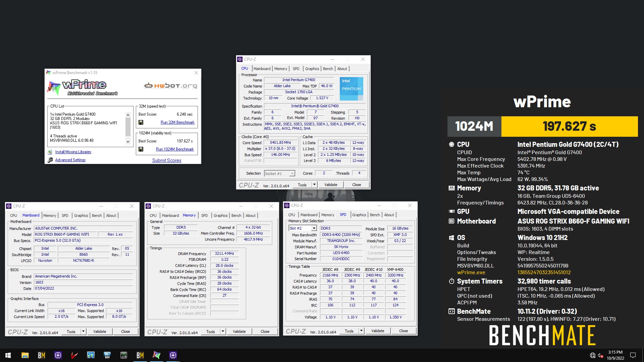
Task: Click the wPrime CPU List scrollbar thumb
Action: pos(128,127)
